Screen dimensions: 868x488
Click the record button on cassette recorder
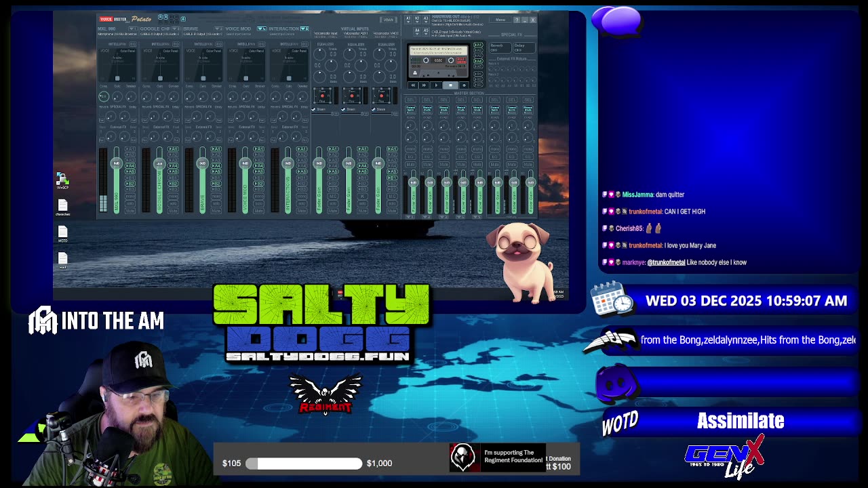tap(465, 85)
